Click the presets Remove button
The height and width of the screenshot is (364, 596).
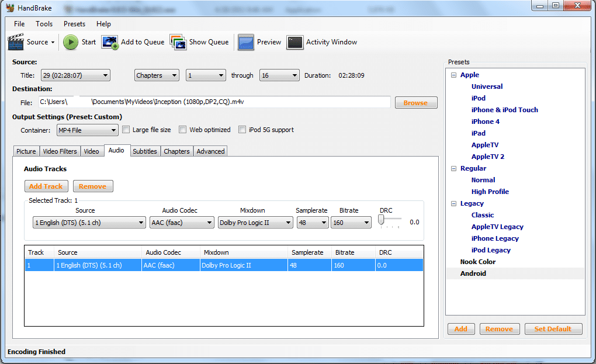coord(499,329)
